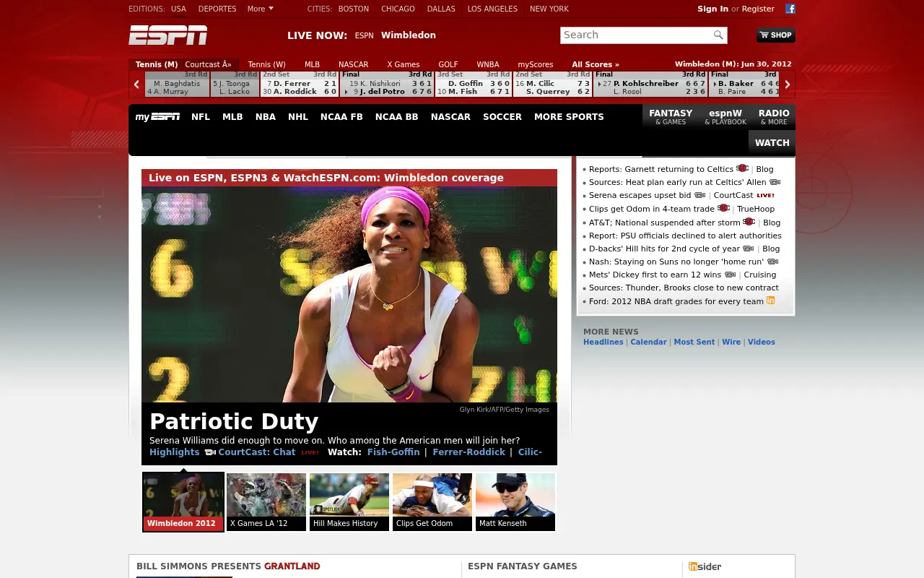Select the Hill Makes History thumbnail

349,502
